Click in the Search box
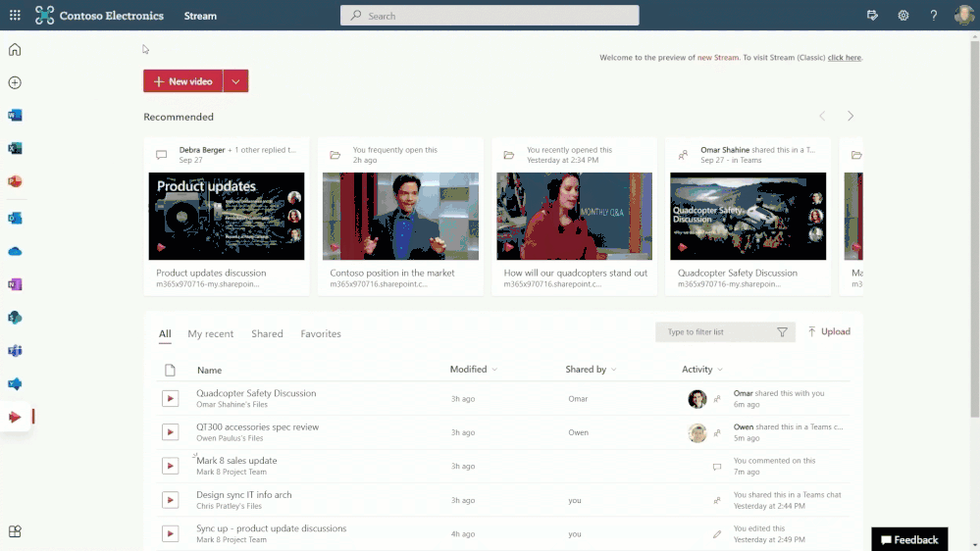 pos(490,16)
